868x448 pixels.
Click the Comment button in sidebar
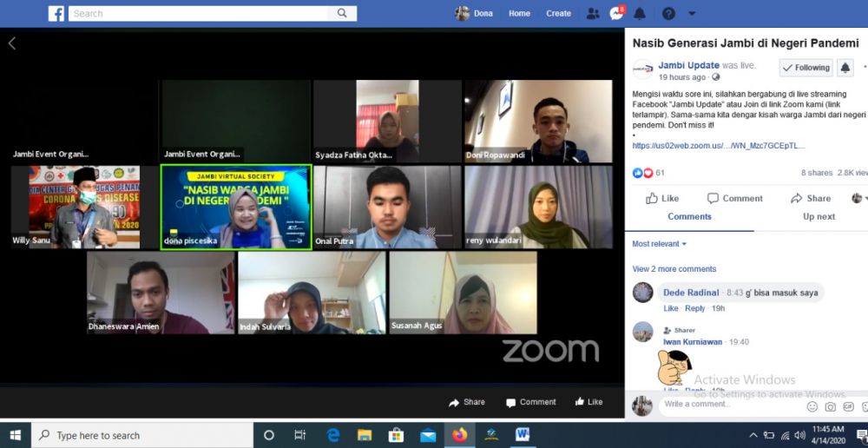point(734,198)
